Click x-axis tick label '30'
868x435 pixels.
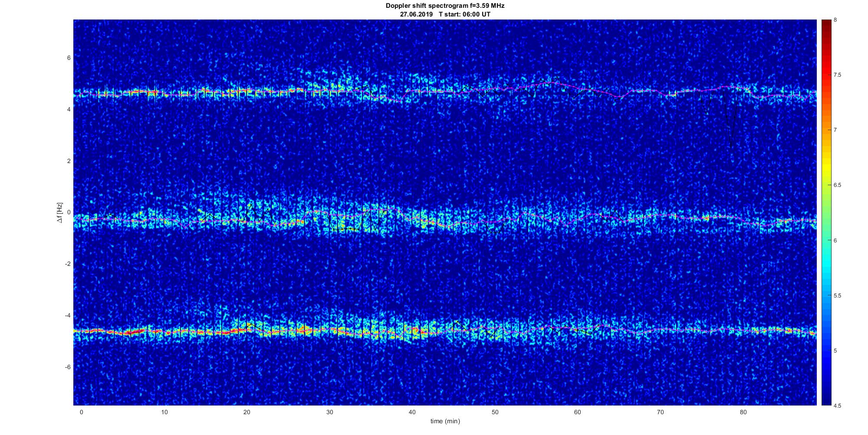coord(329,412)
